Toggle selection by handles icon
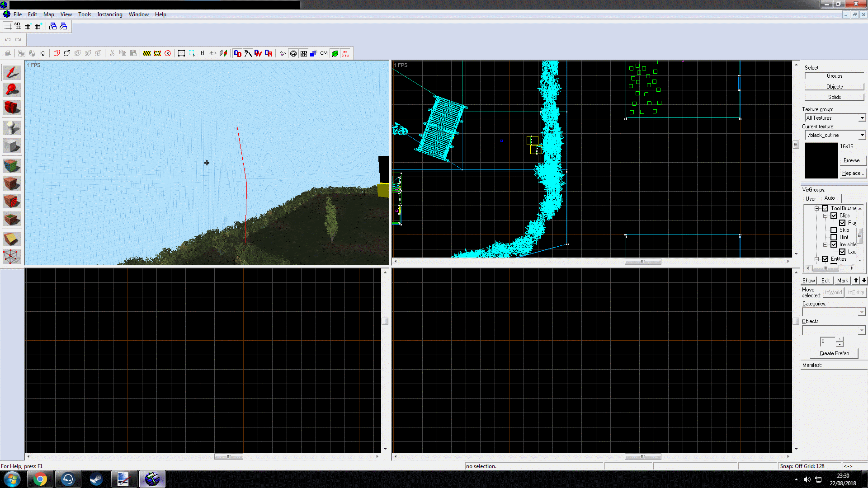868x488 pixels. coord(181,53)
